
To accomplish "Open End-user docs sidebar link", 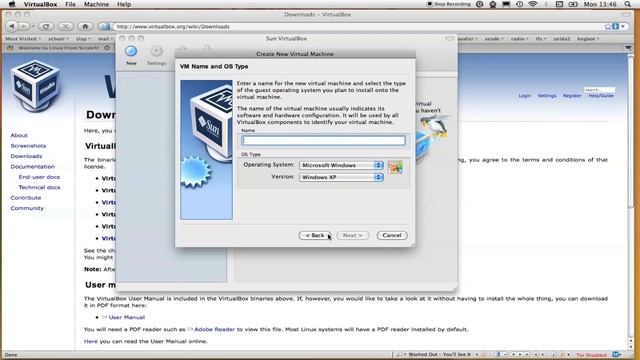I will pyautogui.click(x=39, y=177).
